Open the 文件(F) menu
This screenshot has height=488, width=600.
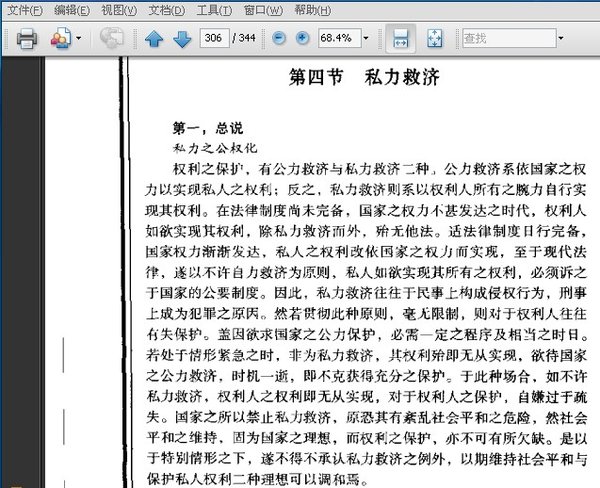coord(25,10)
